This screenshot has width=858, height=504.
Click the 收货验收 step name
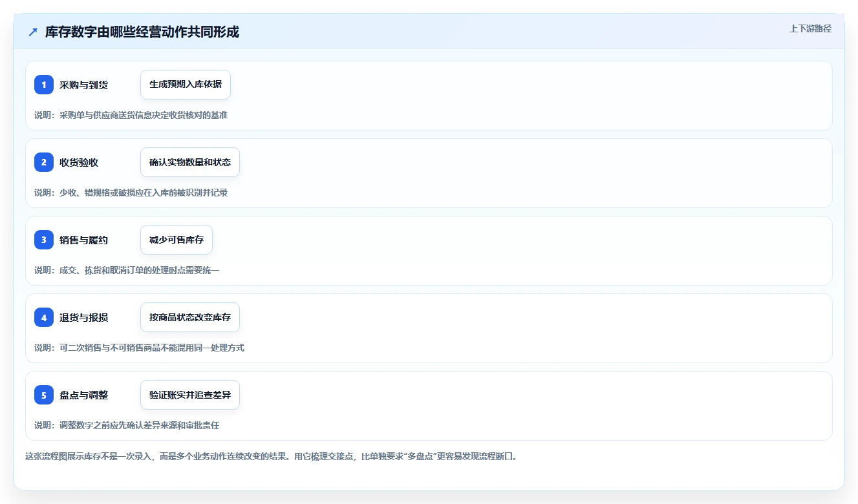tap(79, 162)
